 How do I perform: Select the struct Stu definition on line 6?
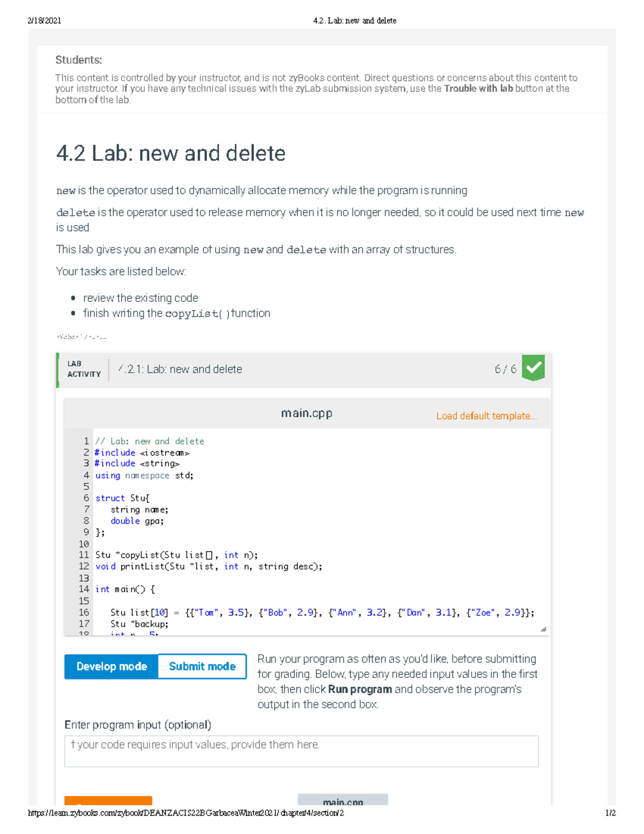click(119, 498)
